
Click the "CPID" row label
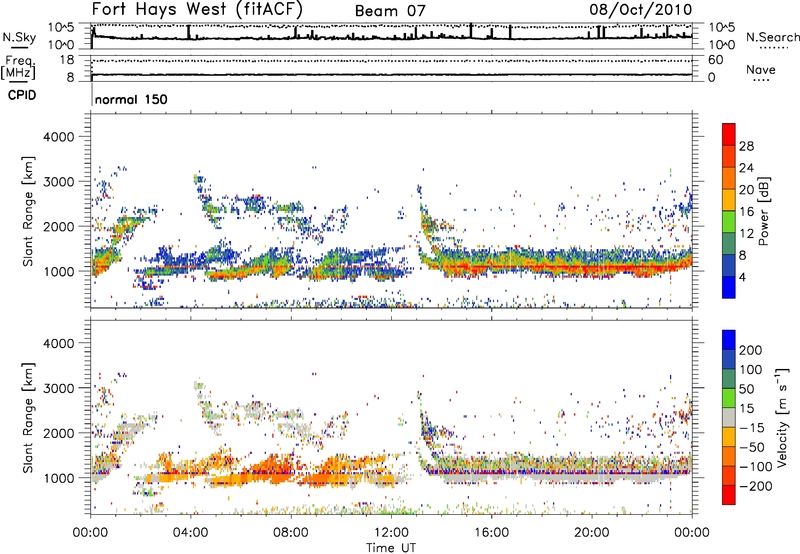(22, 95)
